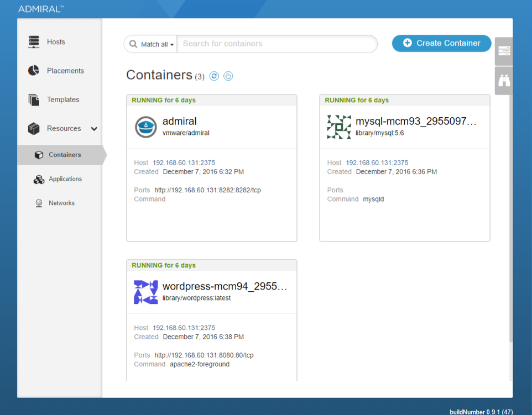Open wordpress container host link 192.168.60.131:2375
This screenshot has width=532, height=415.
tap(184, 328)
